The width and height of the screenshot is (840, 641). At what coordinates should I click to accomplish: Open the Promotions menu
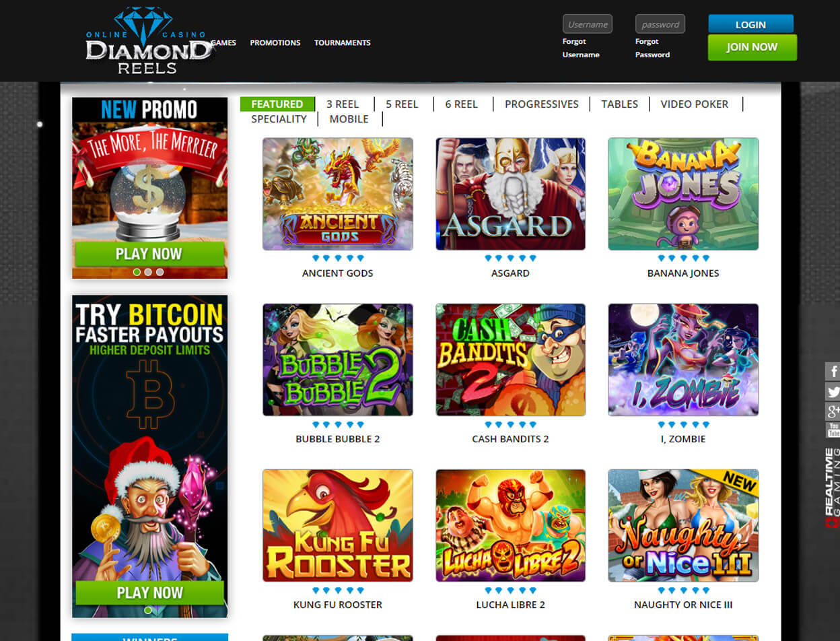click(275, 42)
